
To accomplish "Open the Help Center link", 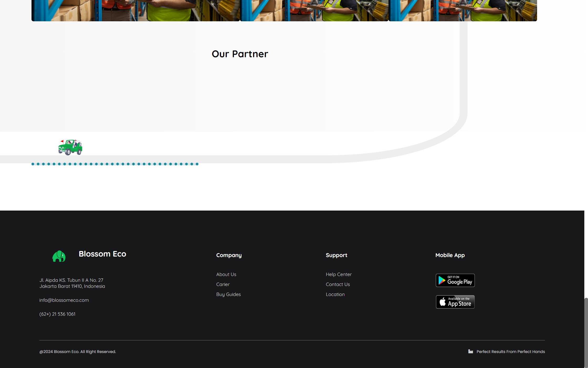I will pyautogui.click(x=338, y=274).
